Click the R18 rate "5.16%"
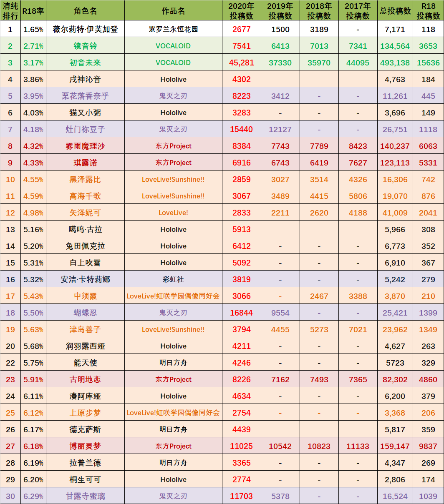Viewport: 444px width, 504px height. point(33,229)
